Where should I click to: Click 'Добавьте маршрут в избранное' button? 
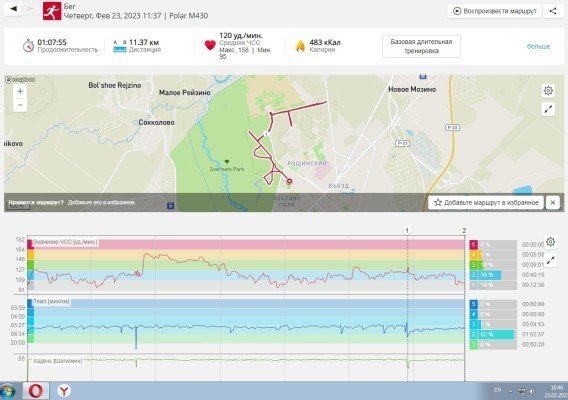click(486, 203)
